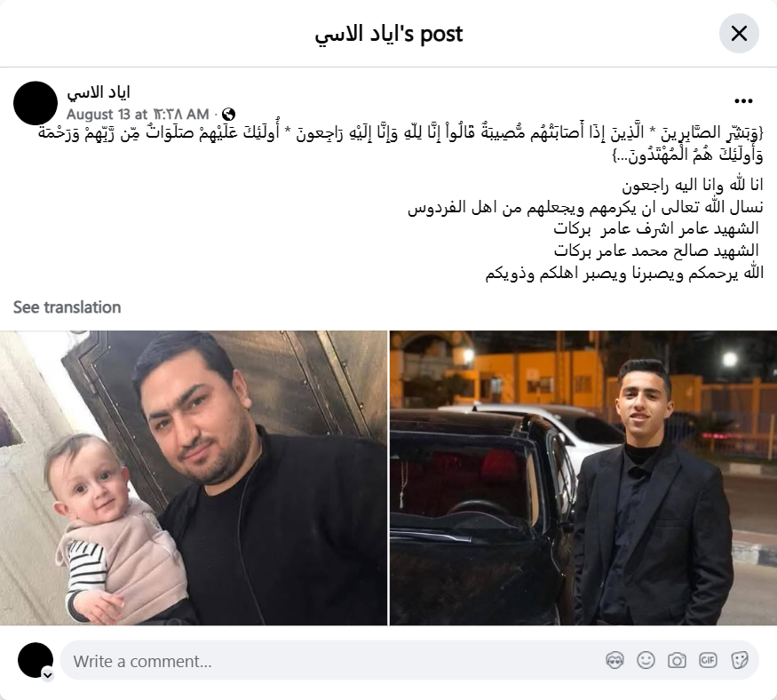Open the sticker picker icon
Screen dimensions: 777x700
[739, 660]
